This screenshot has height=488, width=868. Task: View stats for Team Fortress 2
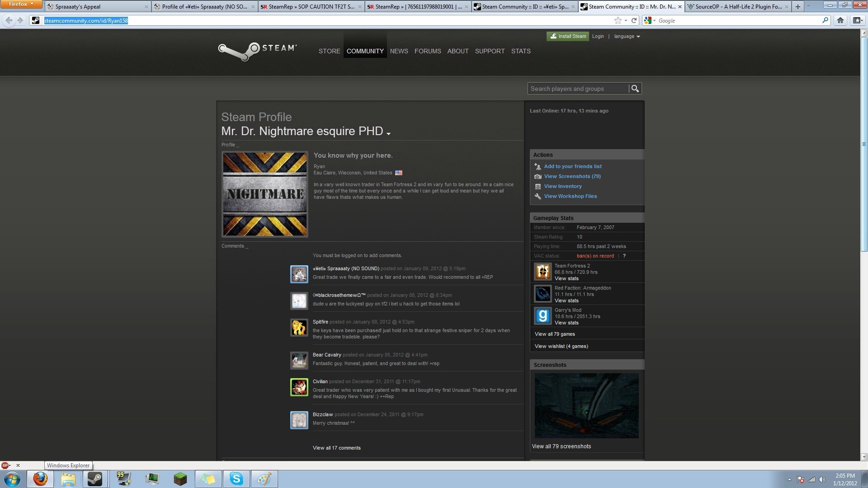tap(566, 279)
